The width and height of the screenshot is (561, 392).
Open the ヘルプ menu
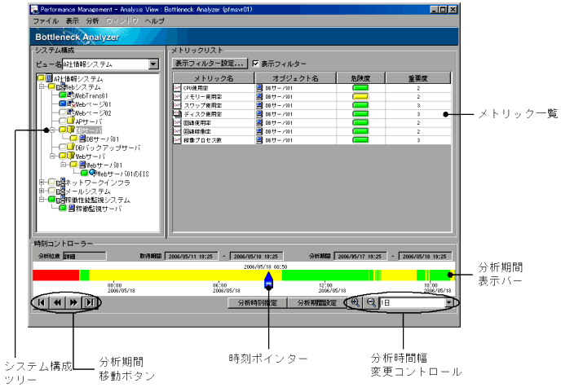tap(155, 20)
